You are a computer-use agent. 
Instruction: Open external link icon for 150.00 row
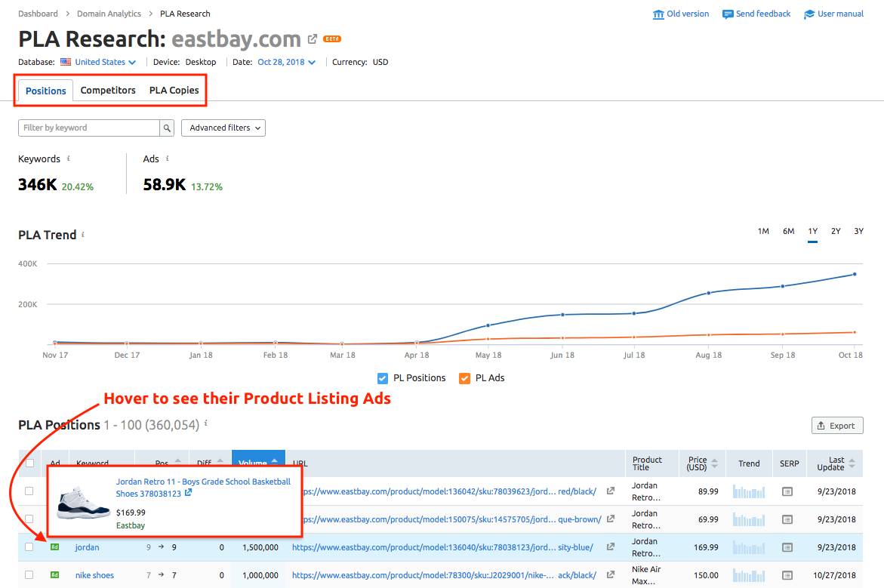(x=611, y=575)
